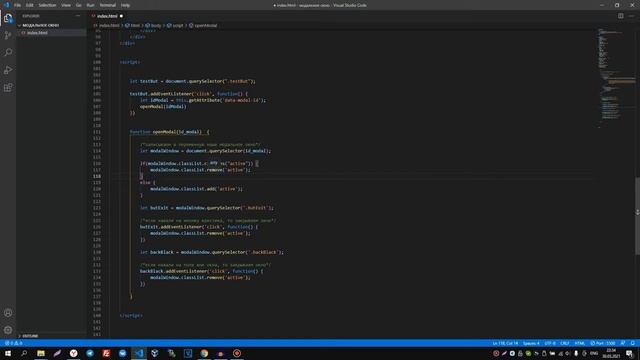Click the html breadcrumb segment
This screenshot has height=360, width=640.
135,25
